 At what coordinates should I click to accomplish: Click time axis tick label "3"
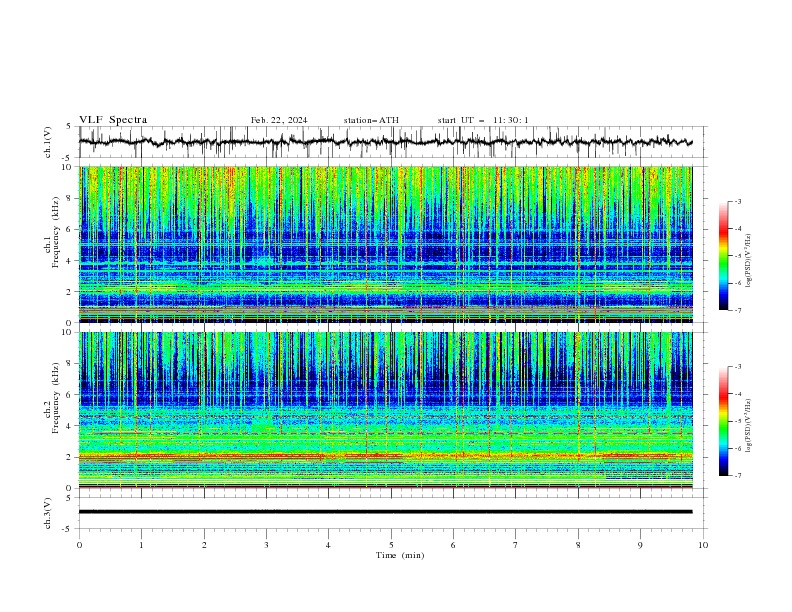pyautogui.click(x=266, y=545)
